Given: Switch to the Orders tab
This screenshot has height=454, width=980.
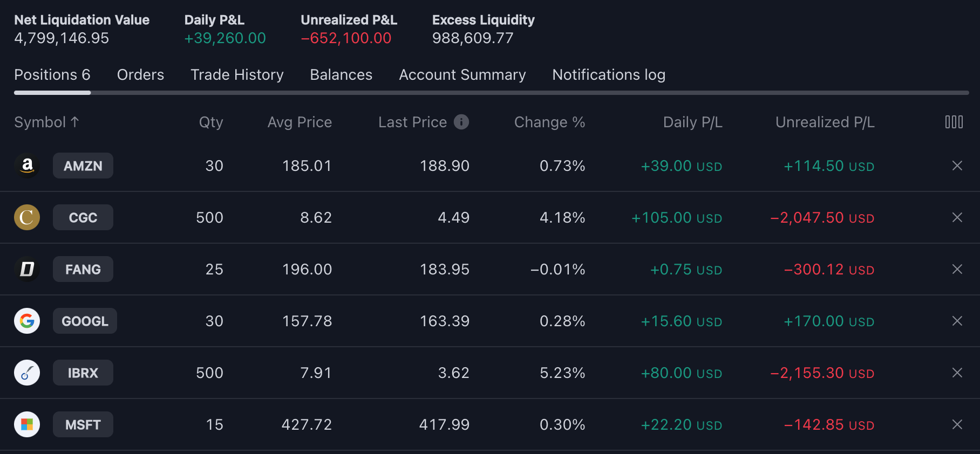Looking at the screenshot, I should pos(140,74).
